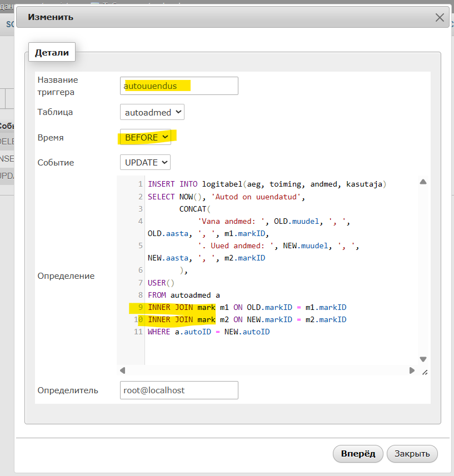Click the CONCAT( text on line 3
The image size is (454, 476).
pyautogui.click(x=194, y=209)
